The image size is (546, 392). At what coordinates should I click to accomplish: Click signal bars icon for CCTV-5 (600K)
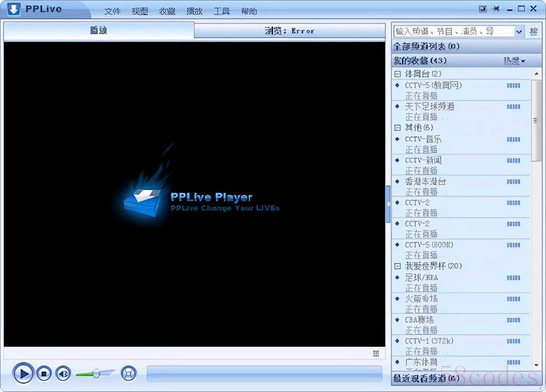coord(513,245)
